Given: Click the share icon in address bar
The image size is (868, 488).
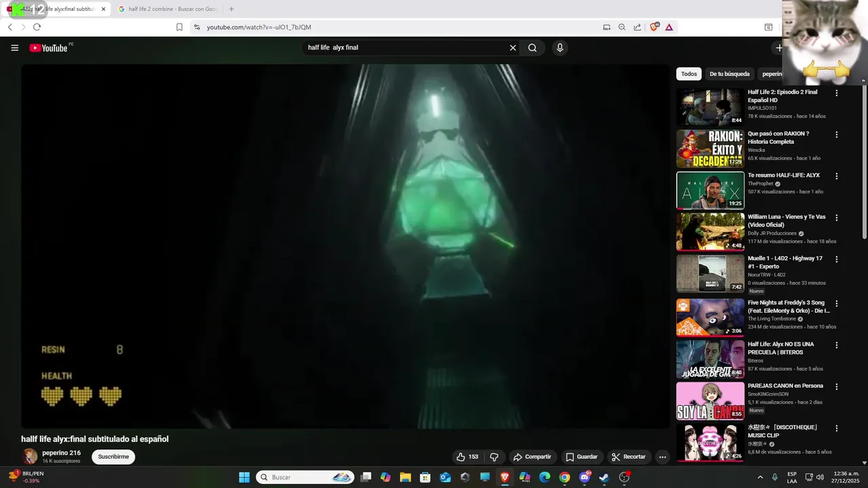Looking at the screenshot, I should (x=637, y=27).
